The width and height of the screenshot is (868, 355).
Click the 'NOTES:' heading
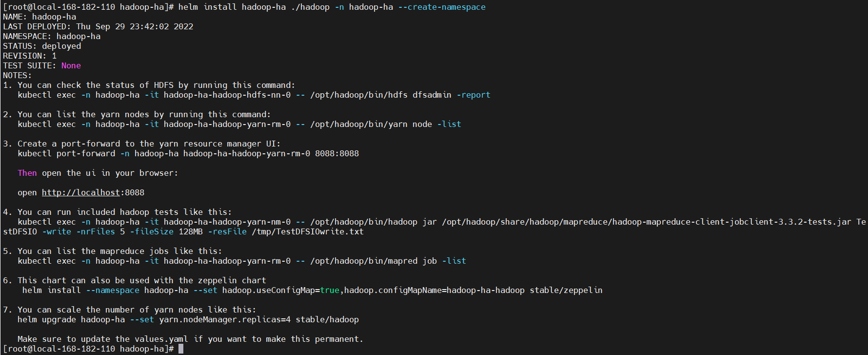tap(18, 75)
